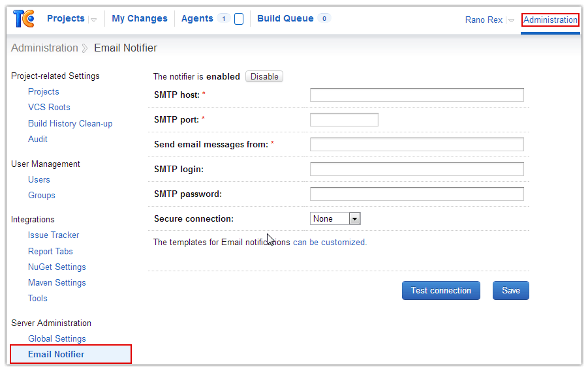588x371 pixels.
Task: Click the TeamCity logo icon
Action: [x=23, y=18]
